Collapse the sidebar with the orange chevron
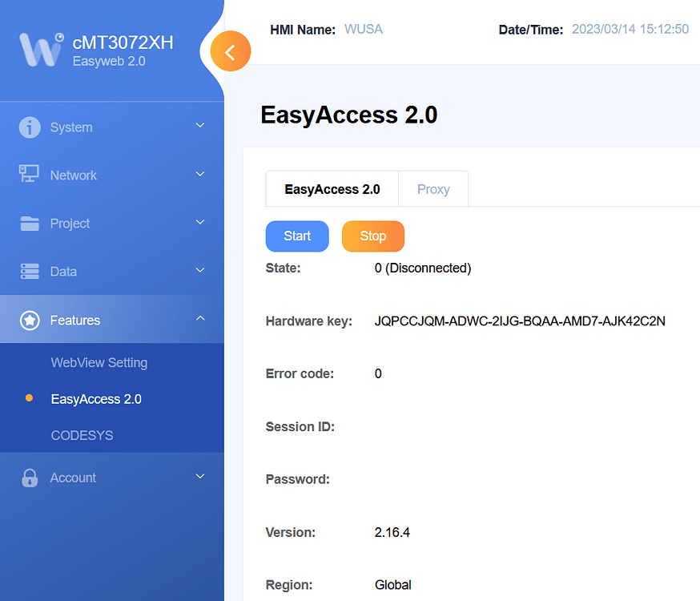 tap(230, 50)
